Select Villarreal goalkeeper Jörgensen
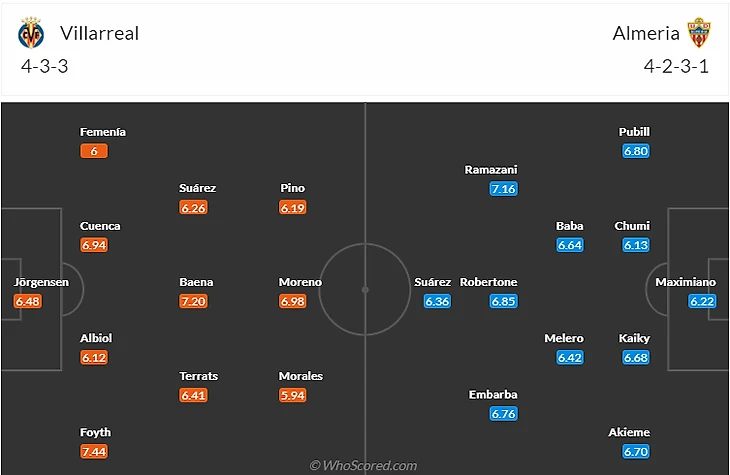The width and height of the screenshot is (730, 475). coord(41,282)
